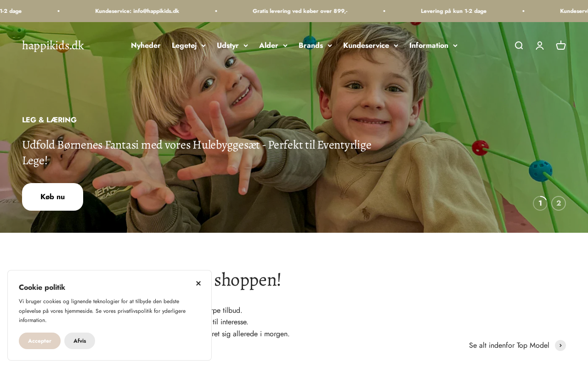Click the Køb nu button
588x368 pixels.
click(52, 197)
